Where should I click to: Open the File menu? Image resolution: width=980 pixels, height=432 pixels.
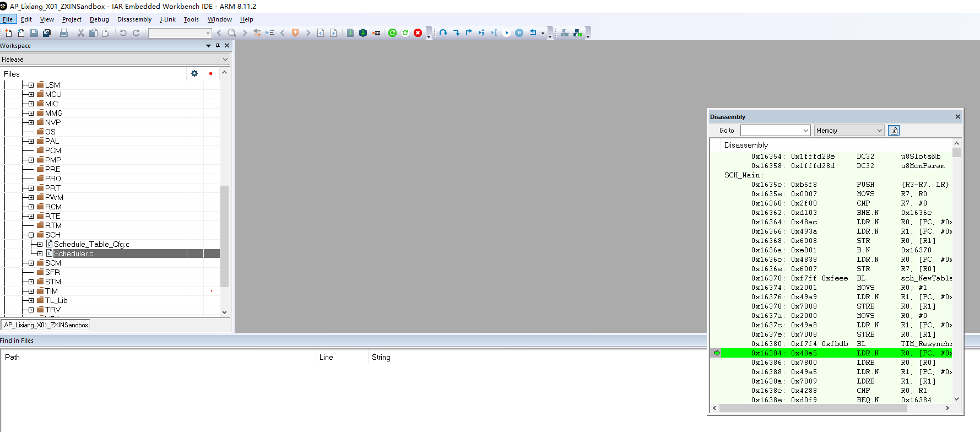pos(8,19)
